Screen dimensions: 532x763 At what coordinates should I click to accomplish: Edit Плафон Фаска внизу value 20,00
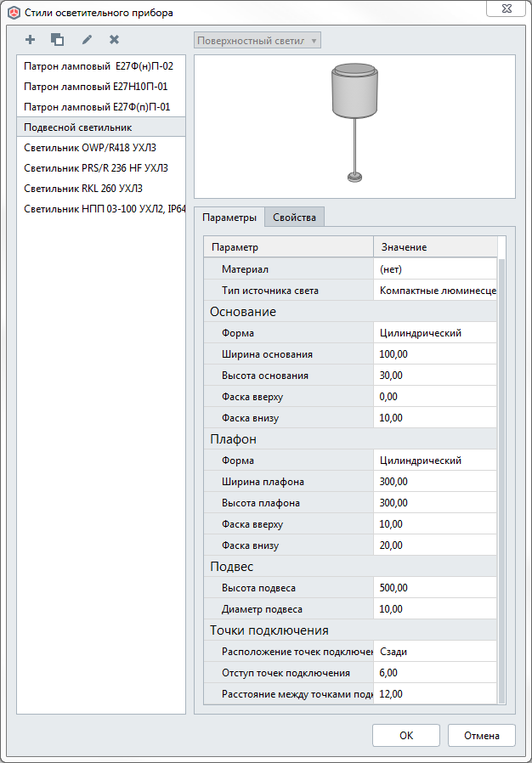tap(435, 545)
